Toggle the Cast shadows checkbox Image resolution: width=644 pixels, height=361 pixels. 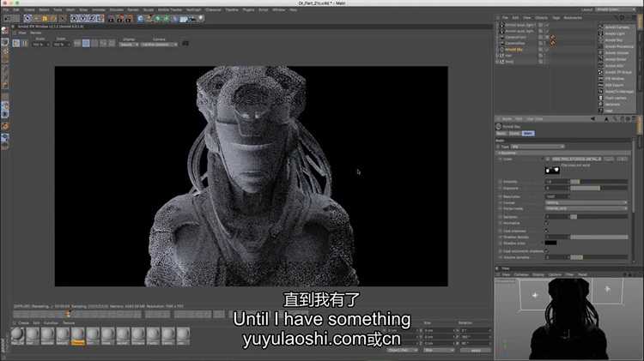click(x=547, y=231)
